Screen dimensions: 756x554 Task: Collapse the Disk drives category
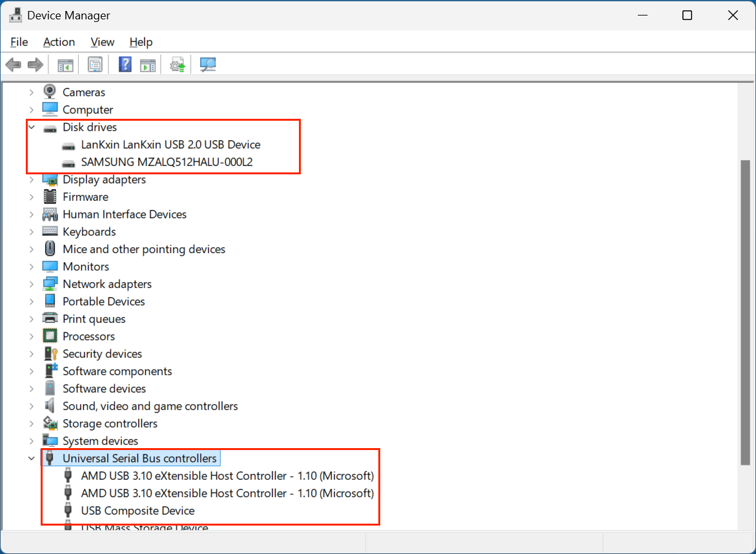pyautogui.click(x=31, y=127)
